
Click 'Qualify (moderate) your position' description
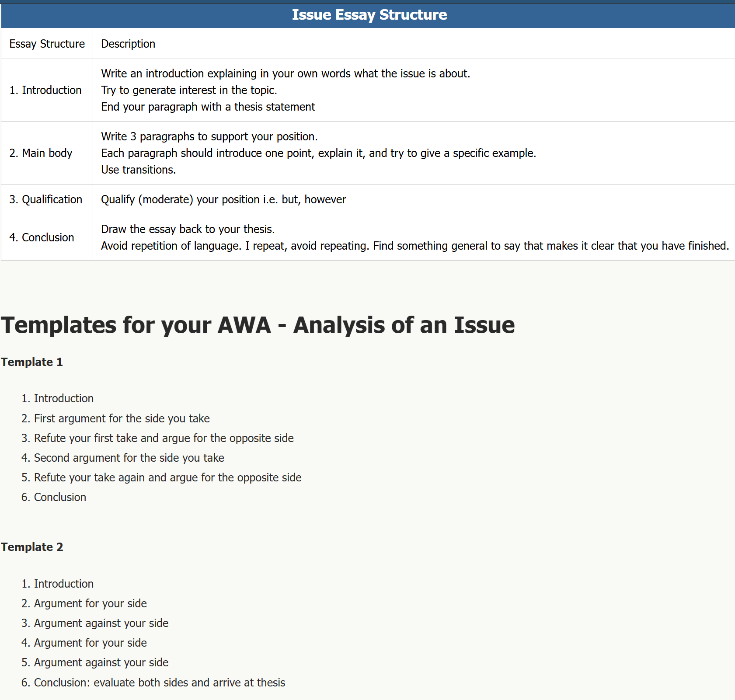[223, 199]
